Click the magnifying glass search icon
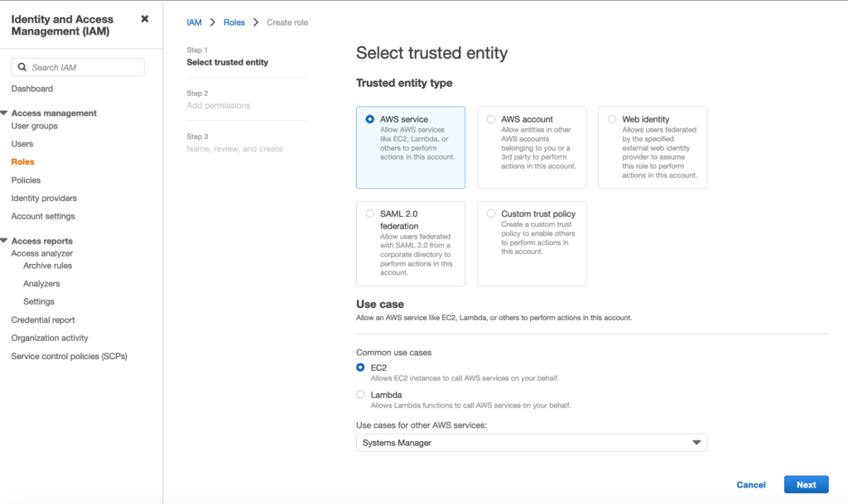 click(23, 66)
